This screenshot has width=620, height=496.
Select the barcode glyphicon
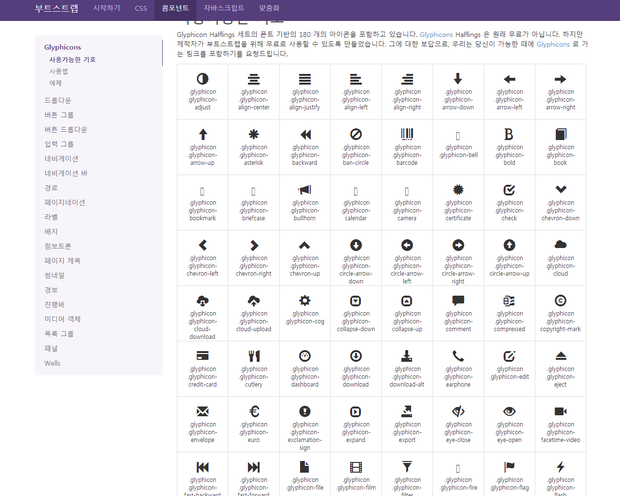tap(407, 134)
